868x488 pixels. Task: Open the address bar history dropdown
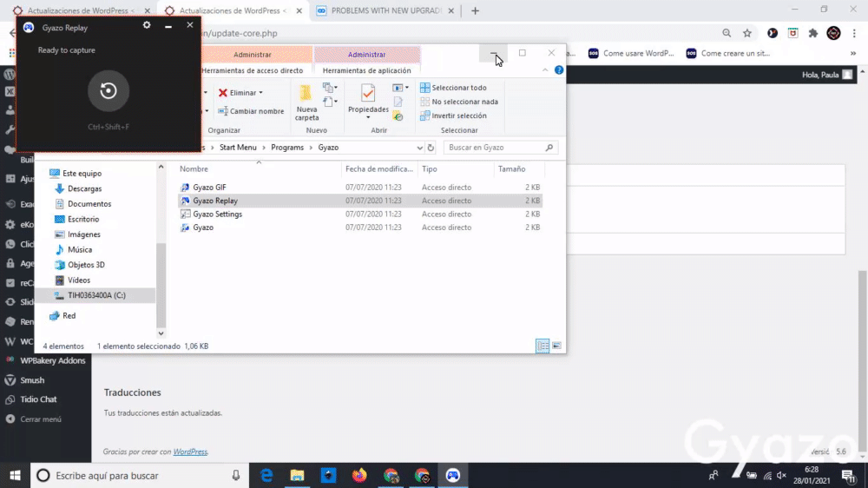coord(419,148)
